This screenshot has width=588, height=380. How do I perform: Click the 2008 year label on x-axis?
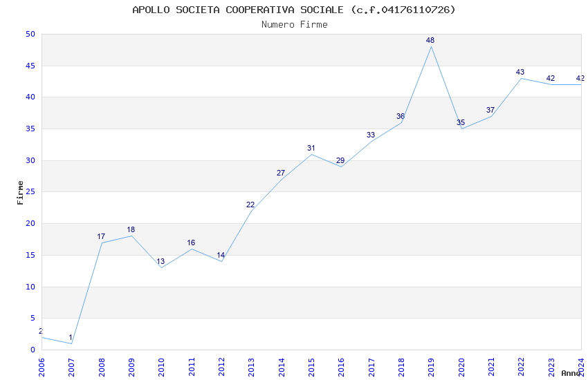tap(102, 367)
